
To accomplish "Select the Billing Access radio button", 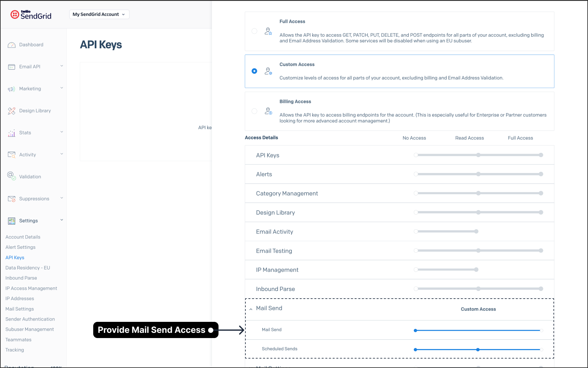I will click(254, 111).
